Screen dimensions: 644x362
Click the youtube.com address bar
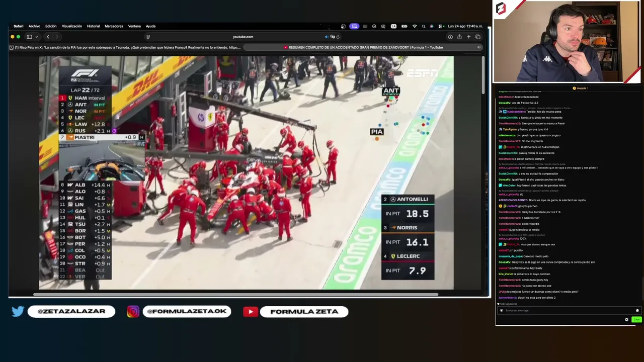click(243, 37)
